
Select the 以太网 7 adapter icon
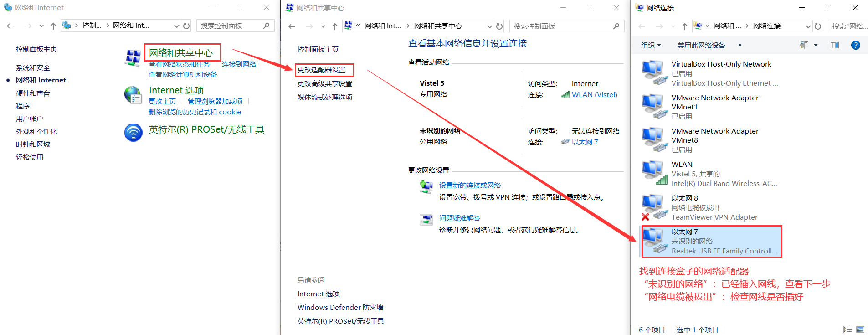[654, 240]
